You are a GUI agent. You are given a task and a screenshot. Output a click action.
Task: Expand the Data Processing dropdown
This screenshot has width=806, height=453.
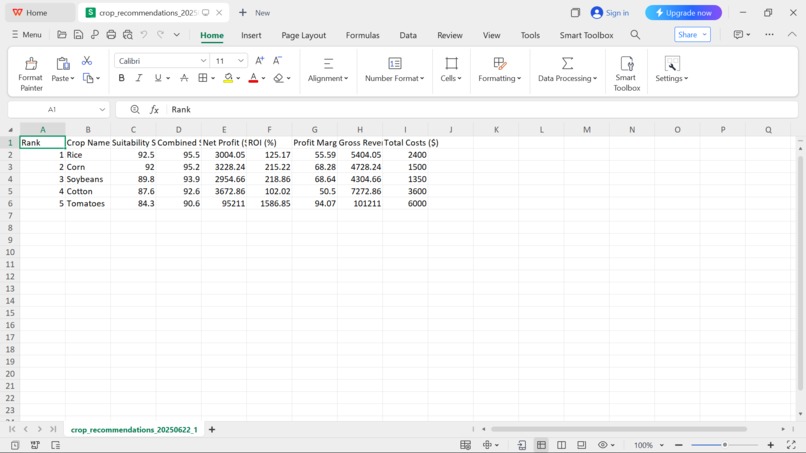pos(567,78)
